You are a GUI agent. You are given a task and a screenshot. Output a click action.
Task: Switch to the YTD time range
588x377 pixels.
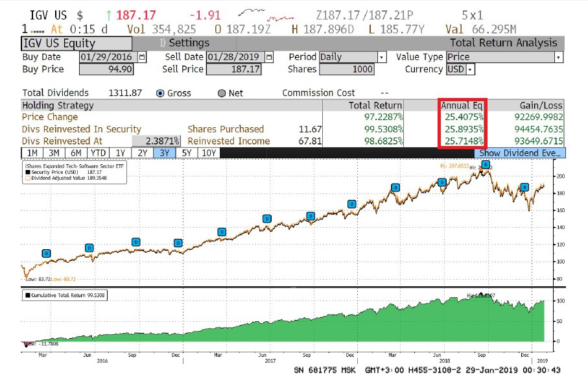pyautogui.click(x=99, y=153)
